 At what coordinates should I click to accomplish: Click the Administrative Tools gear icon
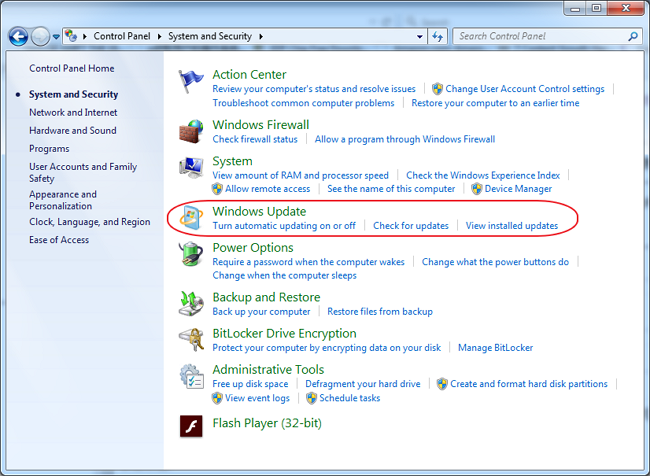coord(191,376)
